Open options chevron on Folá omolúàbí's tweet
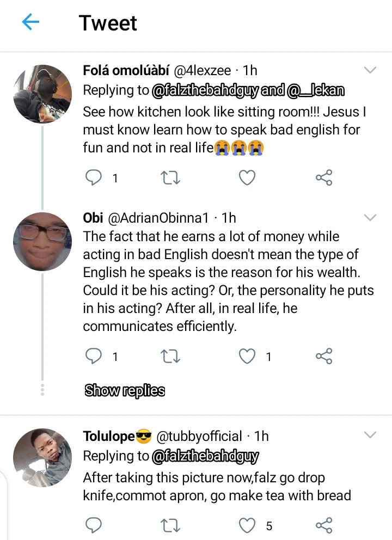The image size is (392, 540). click(x=370, y=70)
